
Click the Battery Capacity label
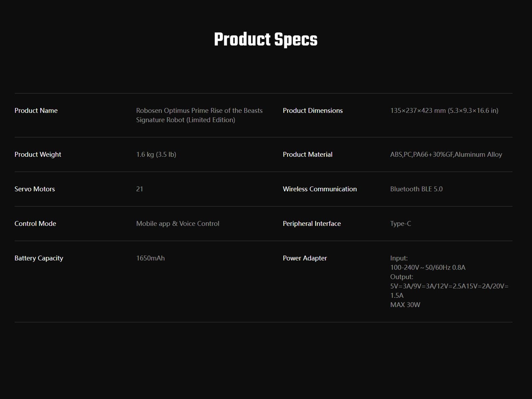pyautogui.click(x=39, y=258)
